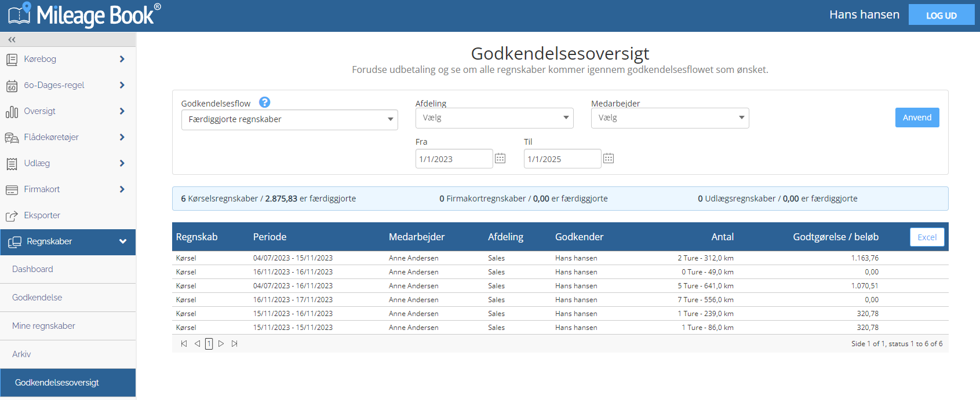This screenshot has height=400, width=980.
Task: Select row with period 04/07/2023 - 15/11/2023
Action: 560,258
